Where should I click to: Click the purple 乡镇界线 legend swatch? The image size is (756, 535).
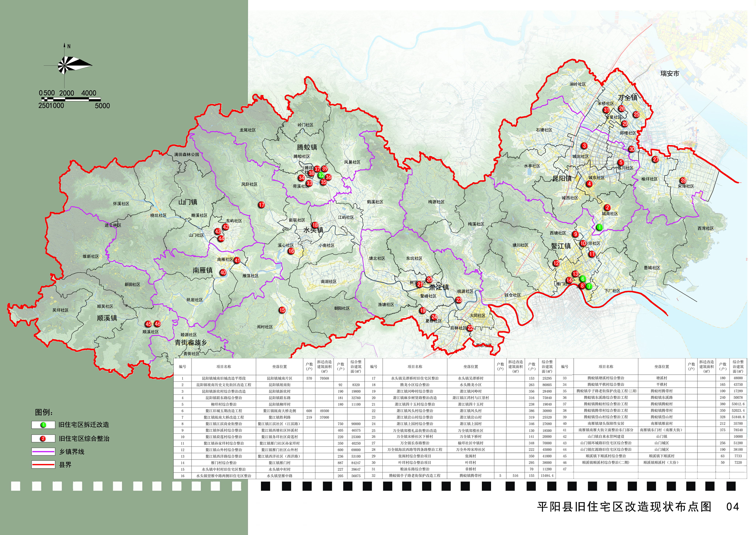pos(43,451)
